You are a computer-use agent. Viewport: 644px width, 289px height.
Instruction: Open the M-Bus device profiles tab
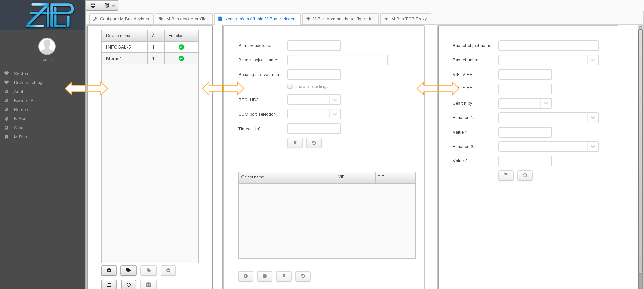pyautogui.click(x=184, y=19)
